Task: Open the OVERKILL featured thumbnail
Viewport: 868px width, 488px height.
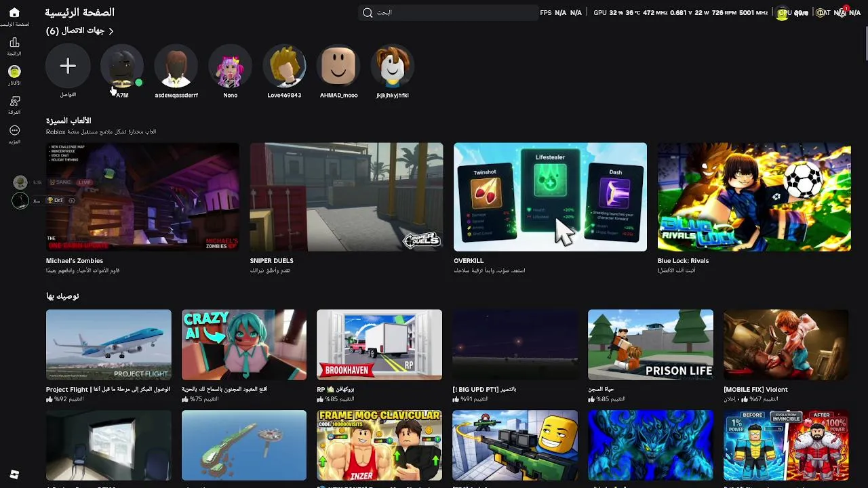Action: coord(550,197)
